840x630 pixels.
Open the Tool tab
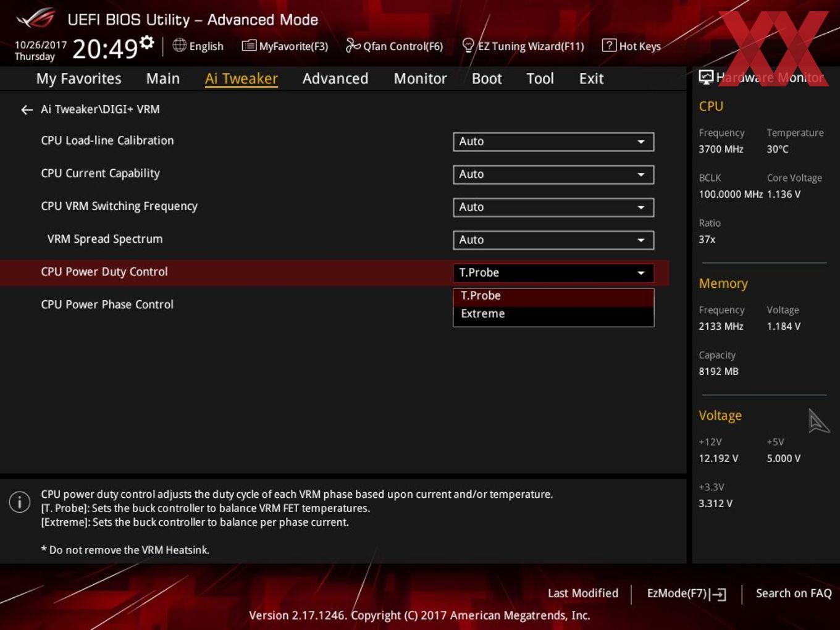(540, 78)
